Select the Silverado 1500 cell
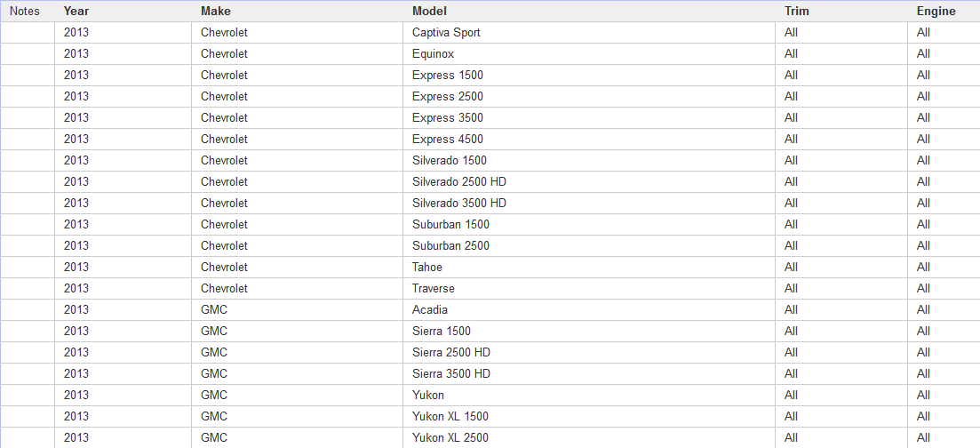 450,161
